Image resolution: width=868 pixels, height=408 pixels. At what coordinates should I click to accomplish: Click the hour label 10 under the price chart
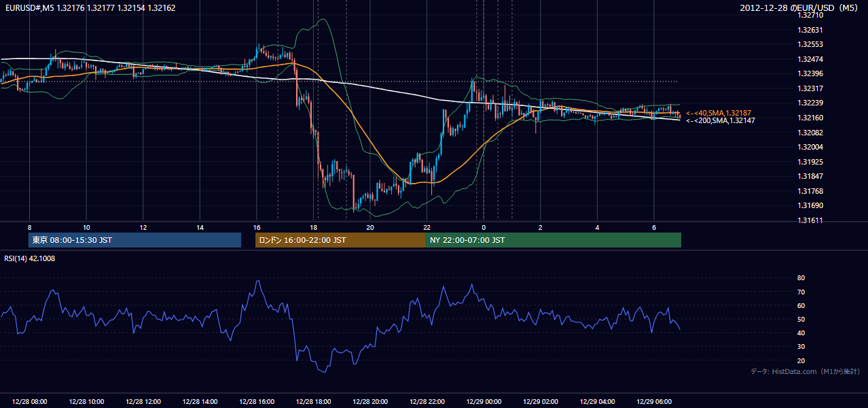(86, 227)
